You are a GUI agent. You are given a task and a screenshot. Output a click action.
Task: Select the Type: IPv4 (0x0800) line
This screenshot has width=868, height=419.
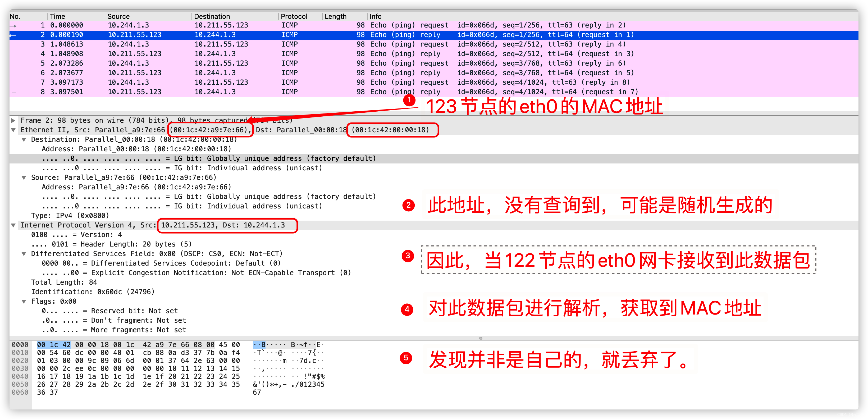coord(70,216)
